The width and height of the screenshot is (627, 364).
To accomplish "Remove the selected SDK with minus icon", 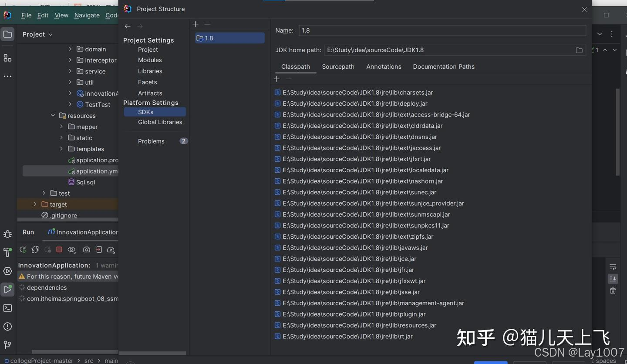I will click(x=207, y=24).
